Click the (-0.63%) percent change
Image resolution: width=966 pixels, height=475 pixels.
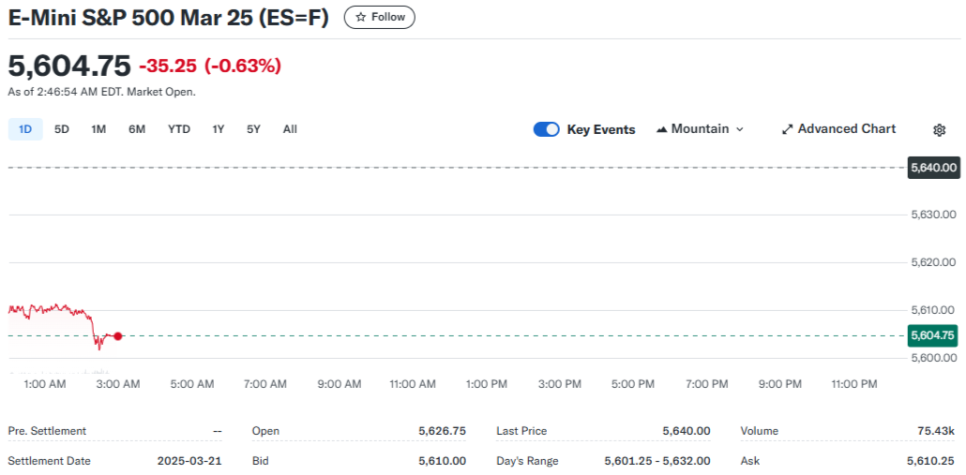[x=243, y=66]
